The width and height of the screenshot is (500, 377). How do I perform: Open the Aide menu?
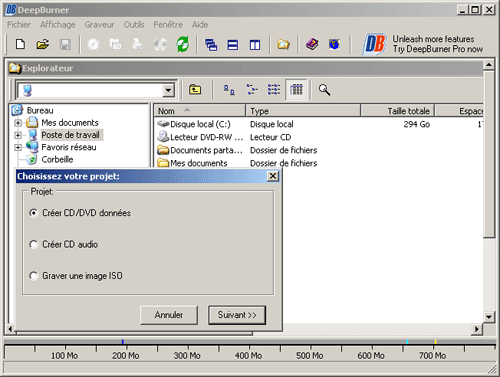tap(200, 25)
